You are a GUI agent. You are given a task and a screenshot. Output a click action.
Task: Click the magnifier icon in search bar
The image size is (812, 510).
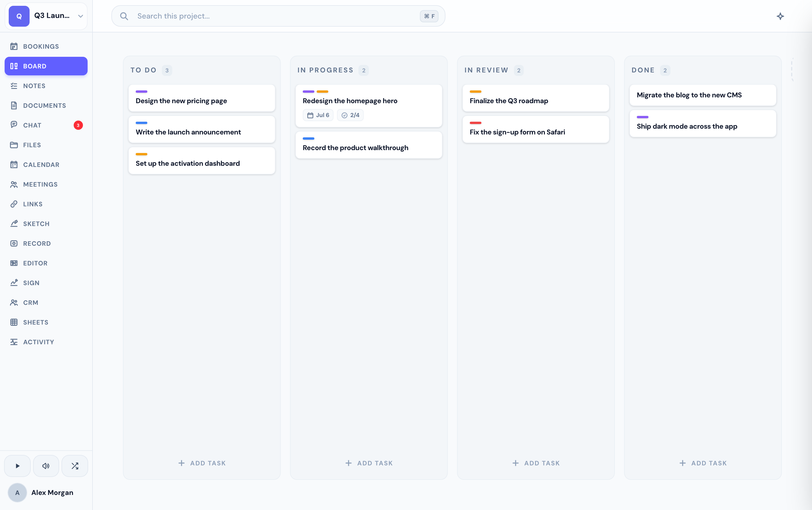pyautogui.click(x=124, y=16)
